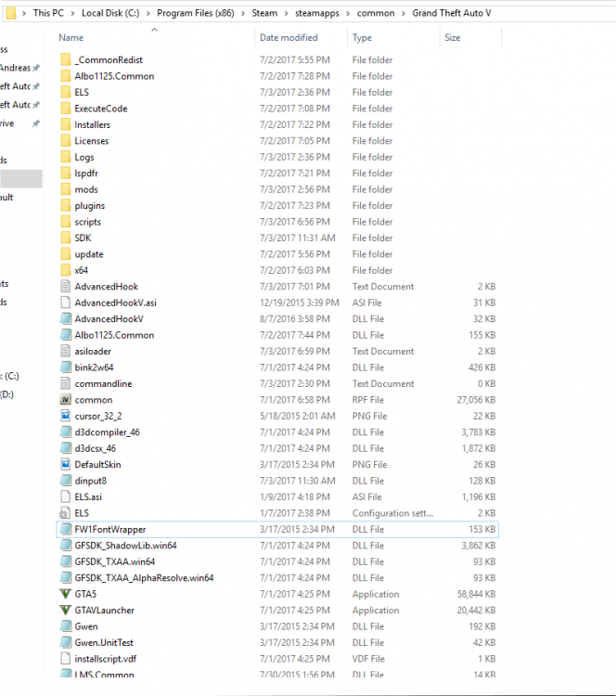Click the mods folder icon
Viewport: 616px width, 696px height.
pyautogui.click(x=65, y=189)
